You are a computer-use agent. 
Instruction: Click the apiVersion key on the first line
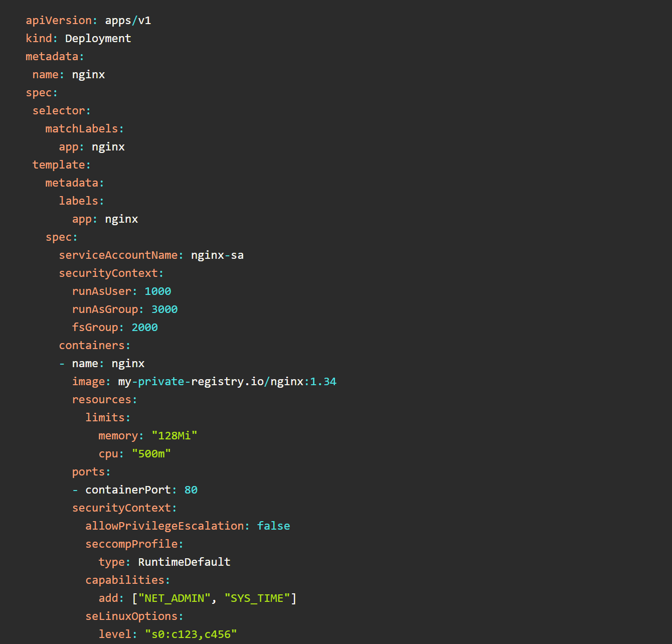59,21
